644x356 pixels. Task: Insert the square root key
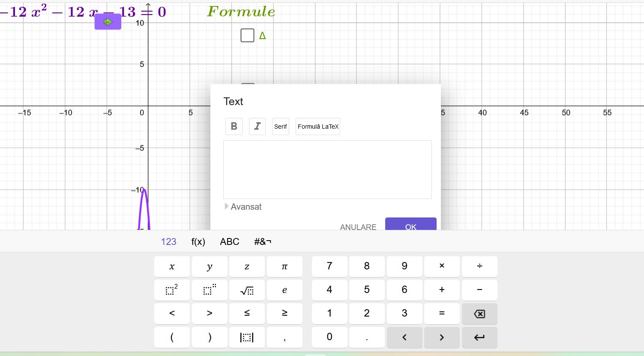(x=247, y=290)
